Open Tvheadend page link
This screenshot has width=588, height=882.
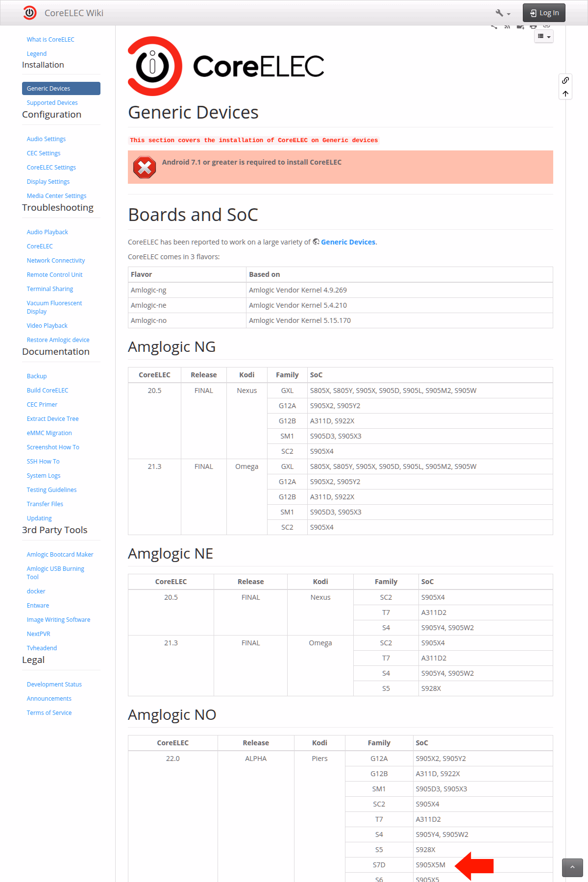42,648
